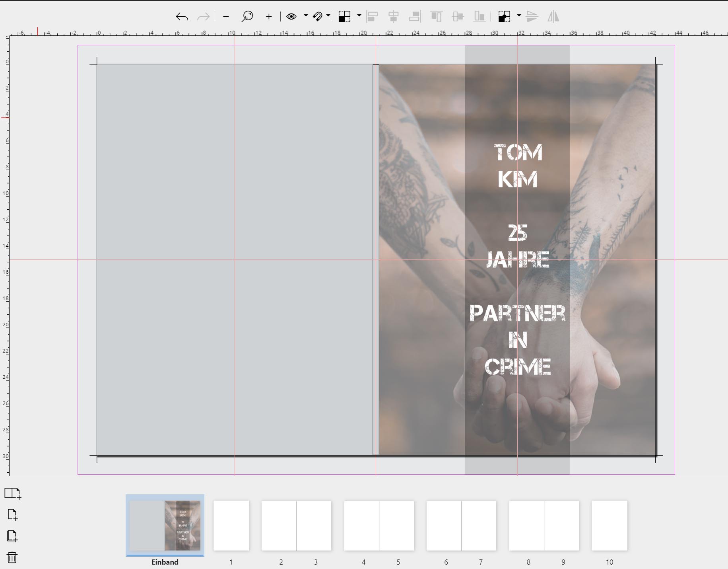Open the page 2-3 spread thumbnail

point(296,525)
